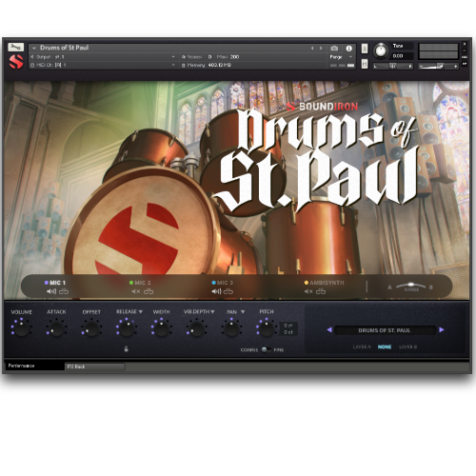Open the VIB.DEPTH dropdown arrow
476x476 pixels.
[212, 312]
